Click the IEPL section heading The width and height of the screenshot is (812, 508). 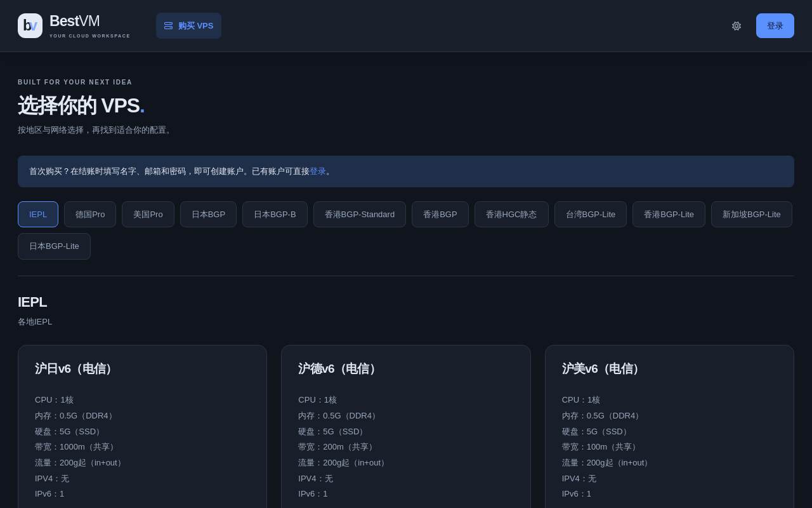point(32,302)
